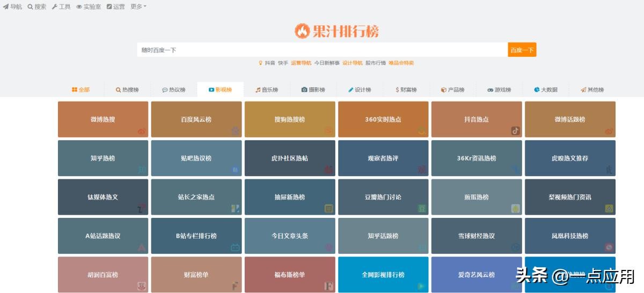Open the 运营导航 quick link
This screenshot has width=644, height=293.
tap(301, 63)
